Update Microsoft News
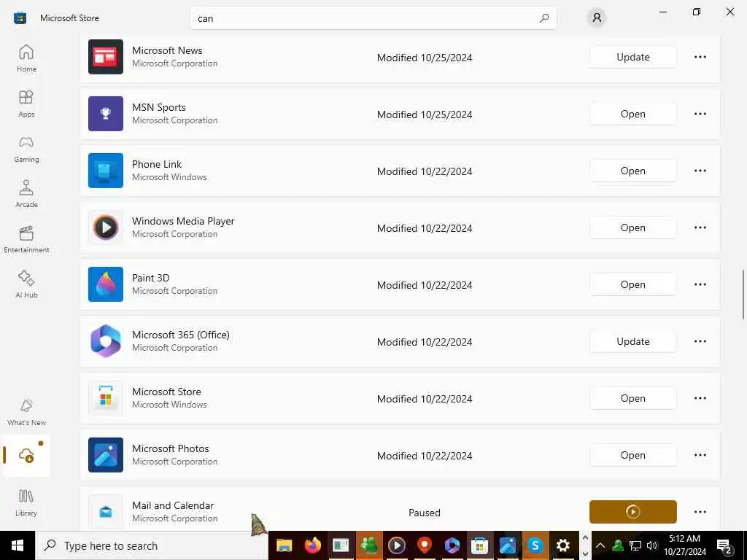 632,57
